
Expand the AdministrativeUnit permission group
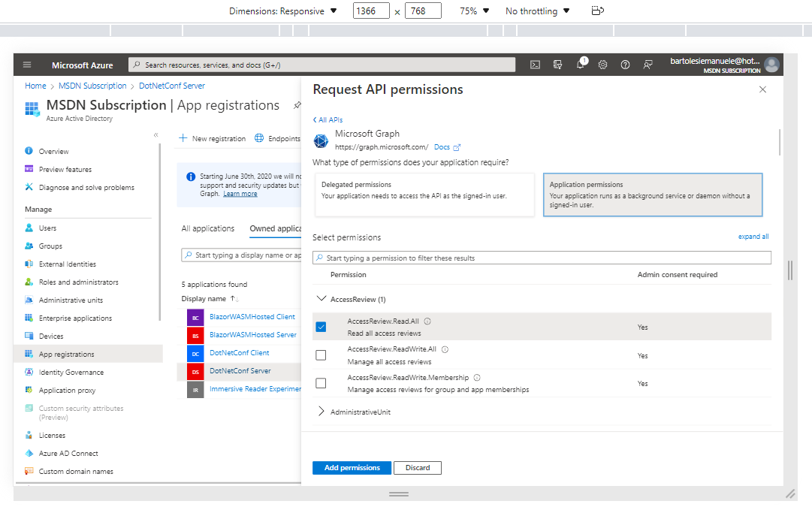[322, 412]
